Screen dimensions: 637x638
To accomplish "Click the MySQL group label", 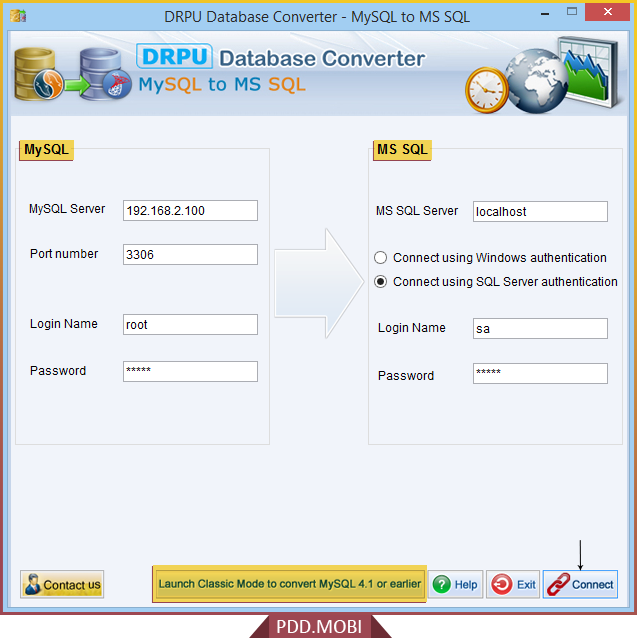I will click(x=46, y=150).
